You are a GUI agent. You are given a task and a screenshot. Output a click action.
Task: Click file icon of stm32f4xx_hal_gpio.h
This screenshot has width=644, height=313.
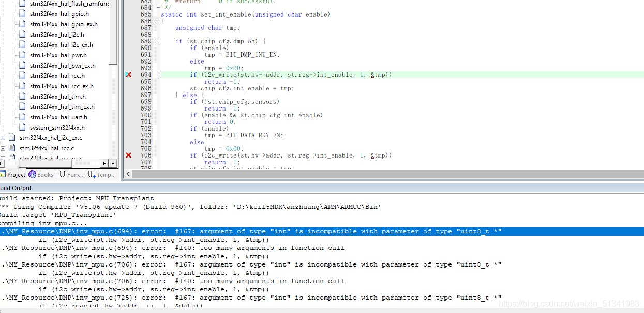pos(22,14)
